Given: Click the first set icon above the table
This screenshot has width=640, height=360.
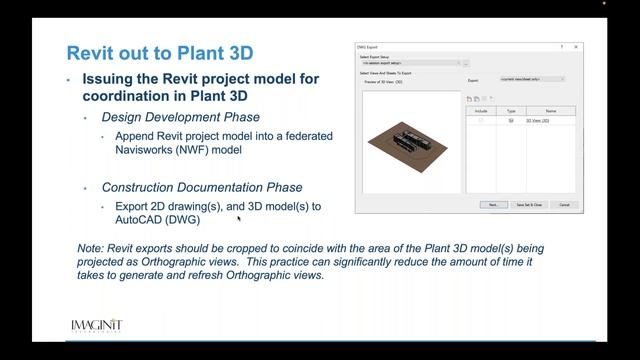Looking at the screenshot, I should pyautogui.click(x=469, y=99).
